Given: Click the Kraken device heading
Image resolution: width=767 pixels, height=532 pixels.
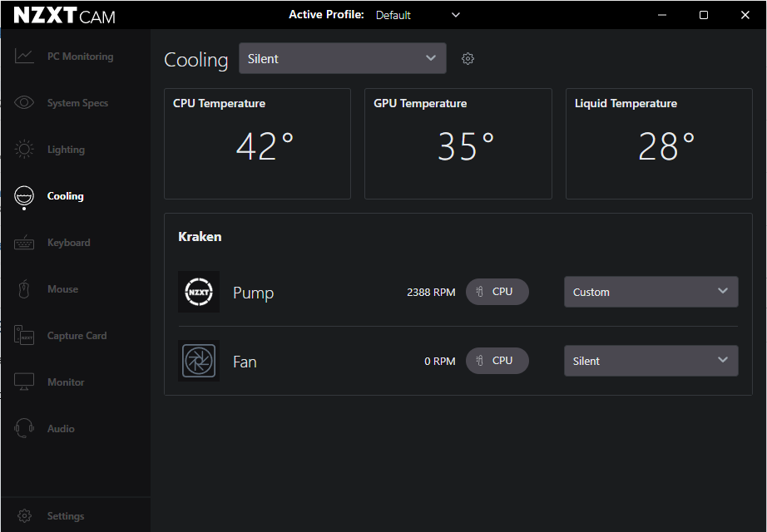Looking at the screenshot, I should 200,237.
